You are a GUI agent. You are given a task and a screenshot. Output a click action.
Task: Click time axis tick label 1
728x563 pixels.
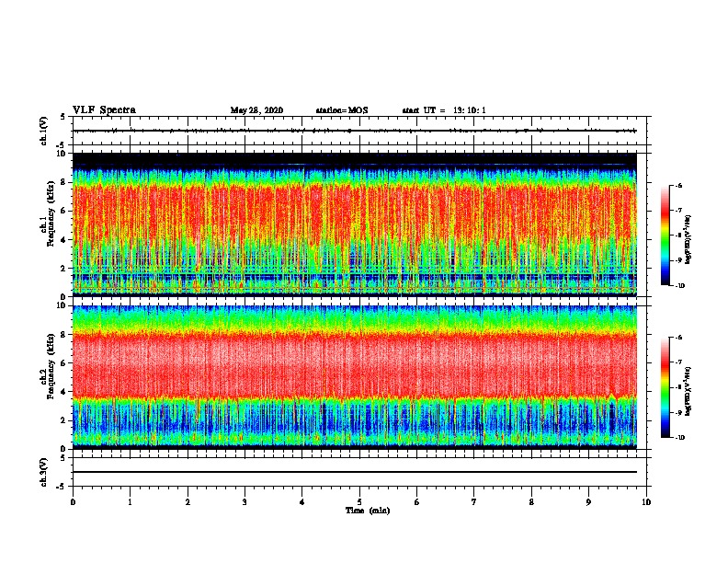(130, 501)
